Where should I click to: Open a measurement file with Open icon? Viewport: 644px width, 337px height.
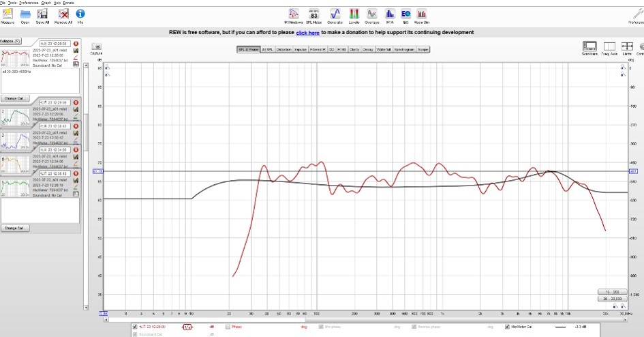coord(25,16)
